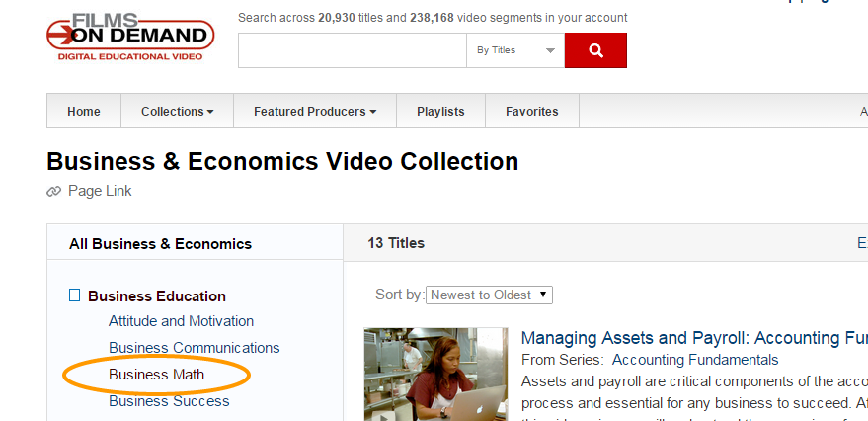
Task: Click the 13 Titles count text
Action: tap(396, 243)
